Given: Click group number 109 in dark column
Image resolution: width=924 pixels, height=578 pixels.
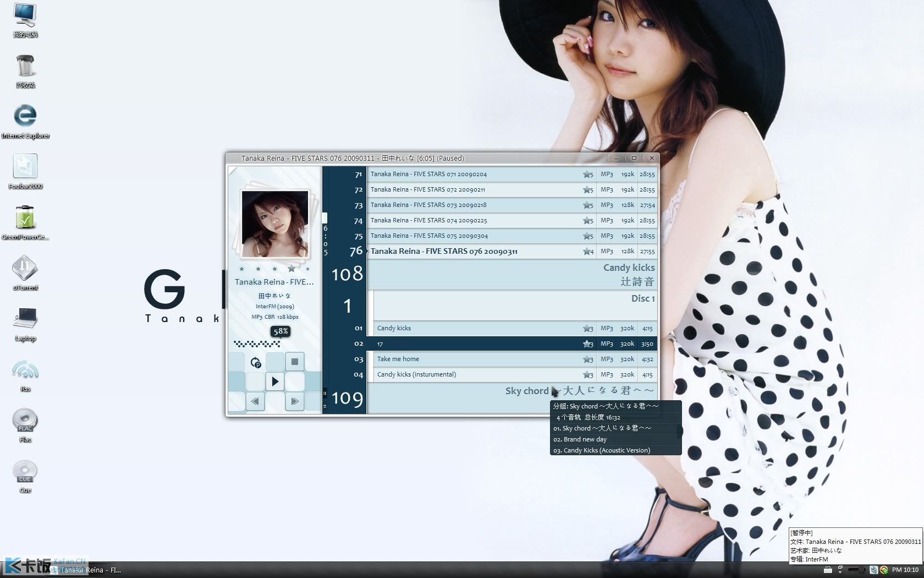Looking at the screenshot, I should click(347, 399).
